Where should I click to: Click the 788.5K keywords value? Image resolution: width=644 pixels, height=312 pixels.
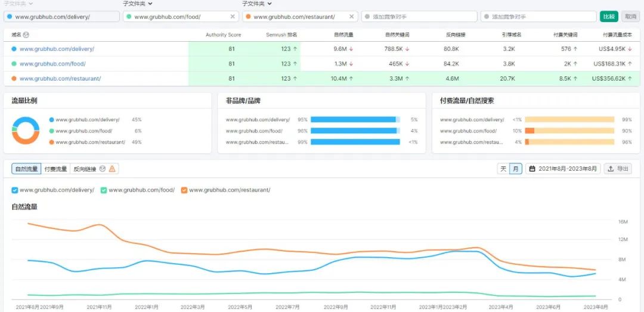[x=394, y=49]
